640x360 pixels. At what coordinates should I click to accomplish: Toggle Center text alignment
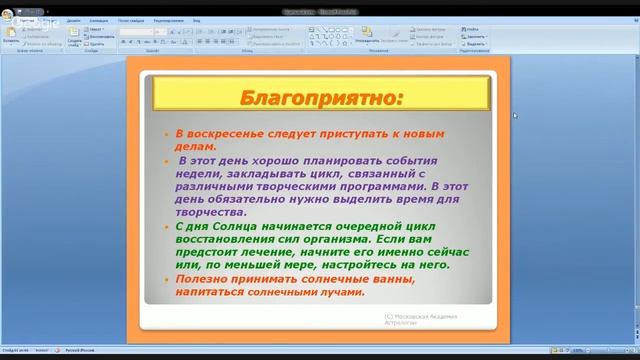[x=208, y=42]
